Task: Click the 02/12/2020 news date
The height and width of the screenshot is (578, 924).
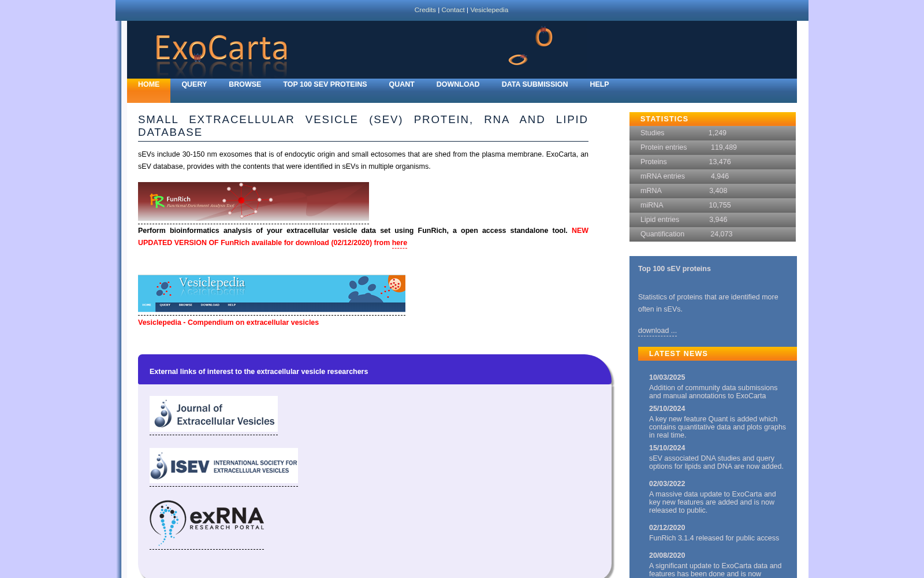Action: [x=667, y=528]
